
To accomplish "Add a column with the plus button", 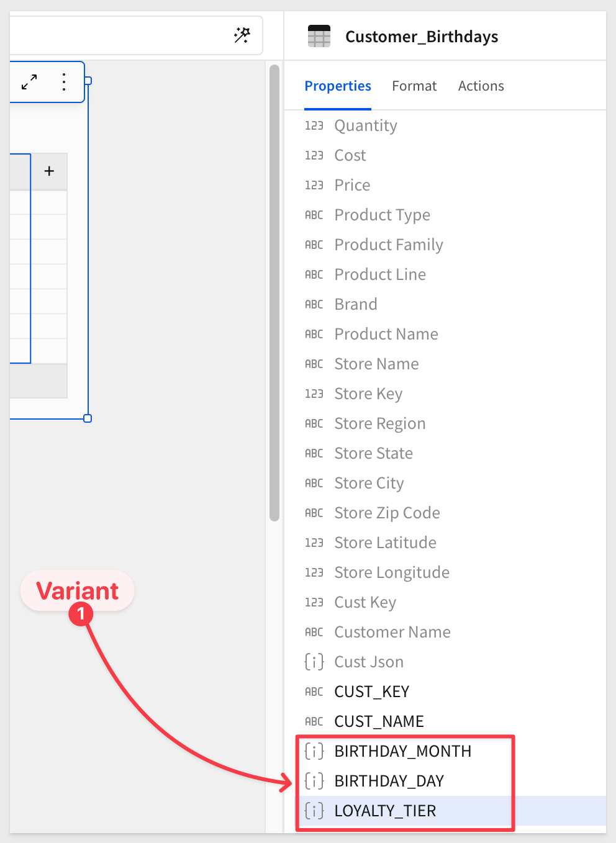I will coord(49,171).
